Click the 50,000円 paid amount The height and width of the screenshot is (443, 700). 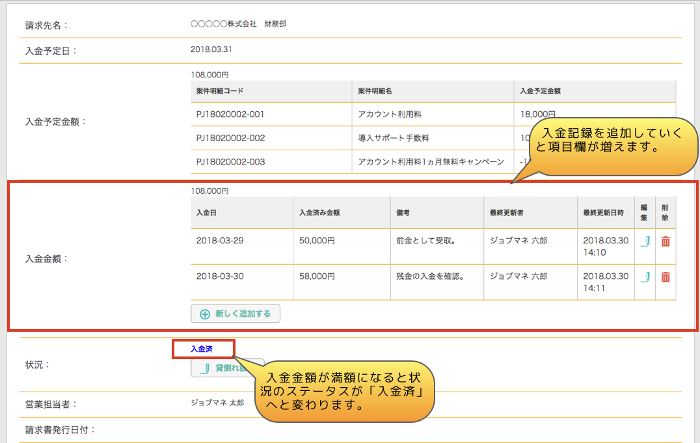click(317, 241)
